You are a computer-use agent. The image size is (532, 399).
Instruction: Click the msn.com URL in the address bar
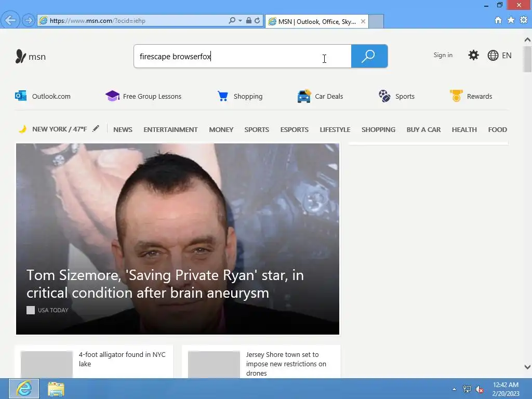point(97,21)
